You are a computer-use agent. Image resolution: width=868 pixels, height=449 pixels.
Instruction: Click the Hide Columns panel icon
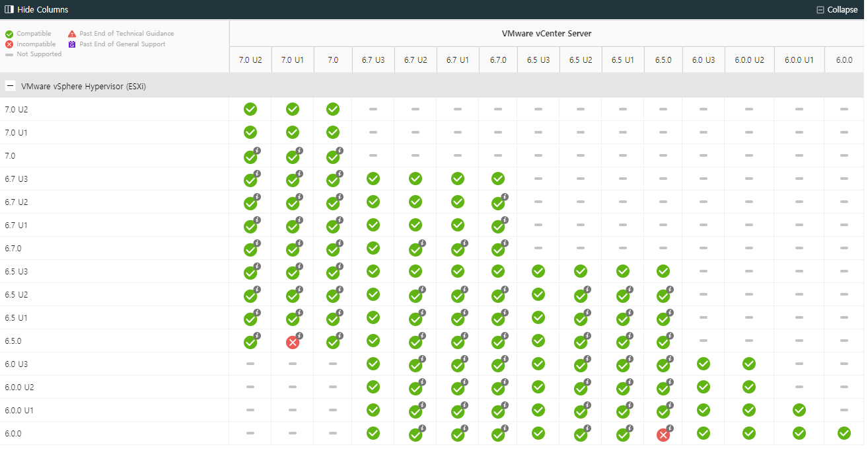coord(9,10)
